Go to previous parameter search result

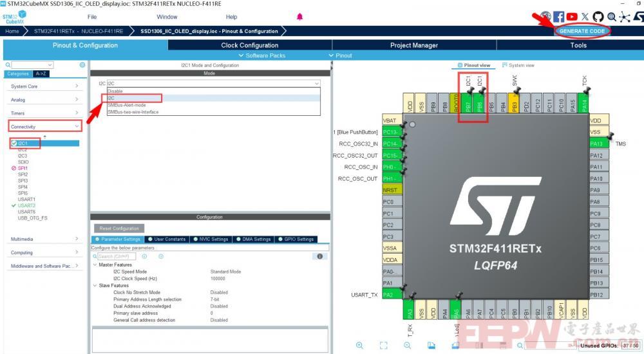pos(144,256)
